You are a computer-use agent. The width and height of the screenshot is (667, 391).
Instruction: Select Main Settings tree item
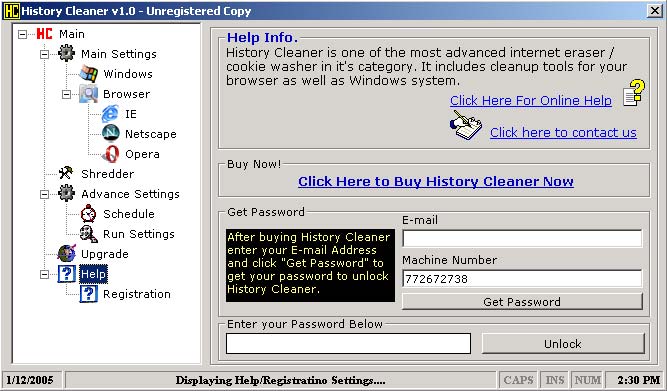(119, 54)
